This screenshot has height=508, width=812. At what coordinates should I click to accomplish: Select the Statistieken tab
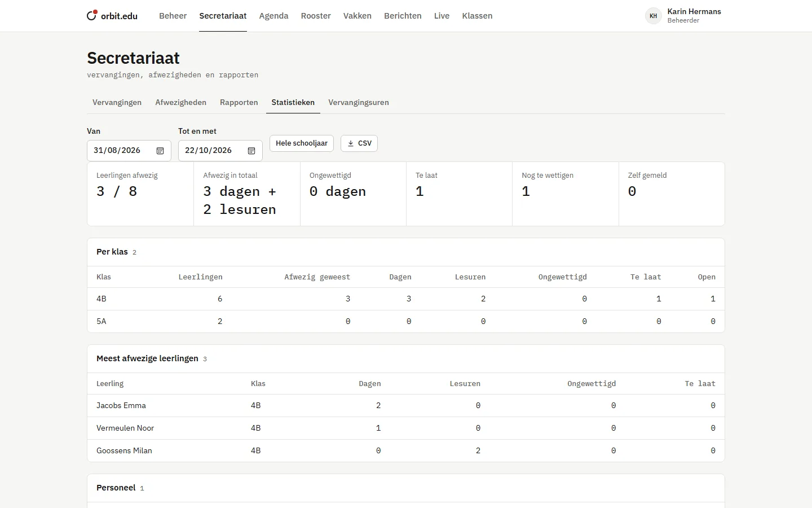(293, 102)
